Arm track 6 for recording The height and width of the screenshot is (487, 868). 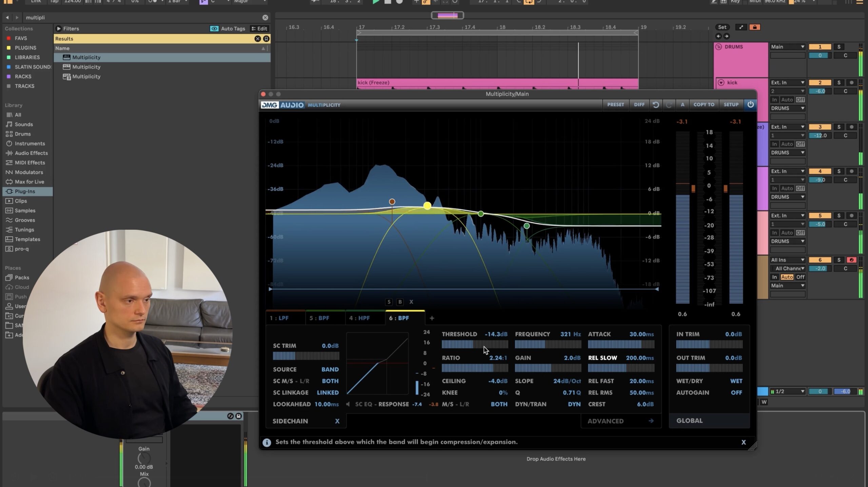pyautogui.click(x=851, y=260)
